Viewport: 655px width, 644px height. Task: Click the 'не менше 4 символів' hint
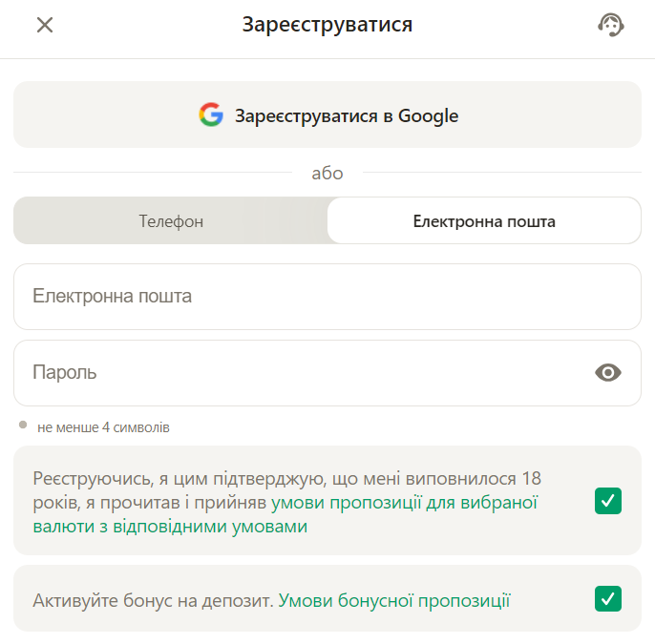[x=103, y=427]
